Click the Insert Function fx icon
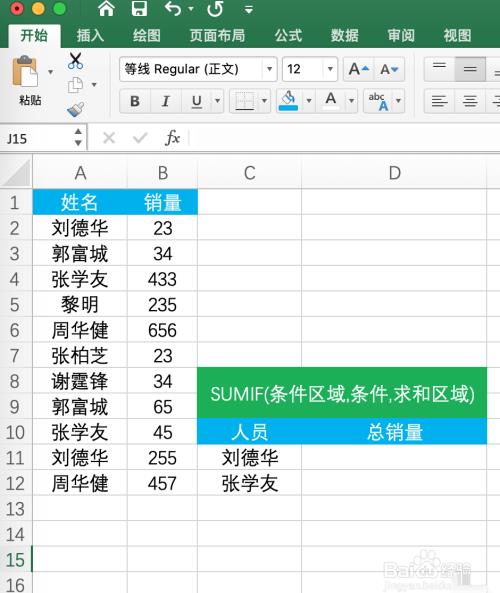 pyautogui.click(x=172, y=138)
